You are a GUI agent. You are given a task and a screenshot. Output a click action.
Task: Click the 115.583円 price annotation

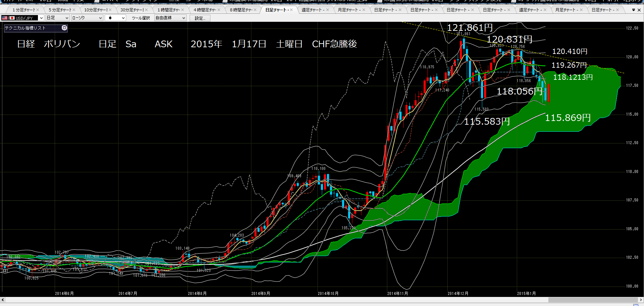[487, 121]
